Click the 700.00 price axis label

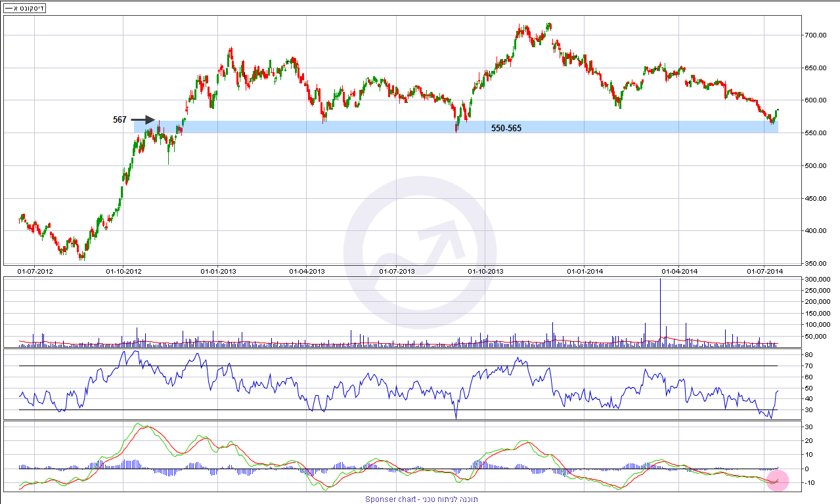coord(815,35)
